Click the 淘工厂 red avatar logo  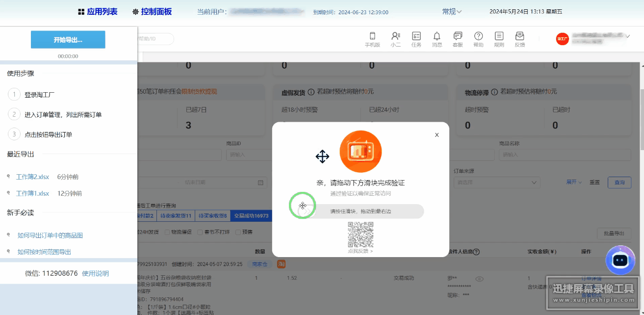562,39
